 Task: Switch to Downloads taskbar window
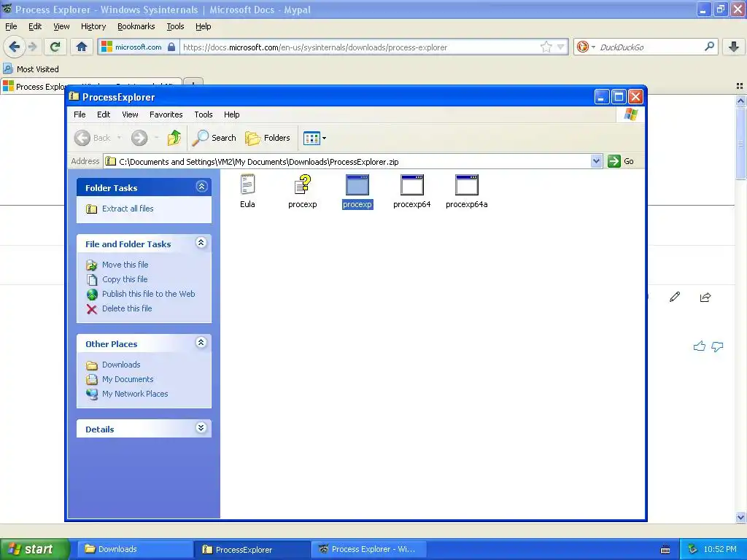135,549
